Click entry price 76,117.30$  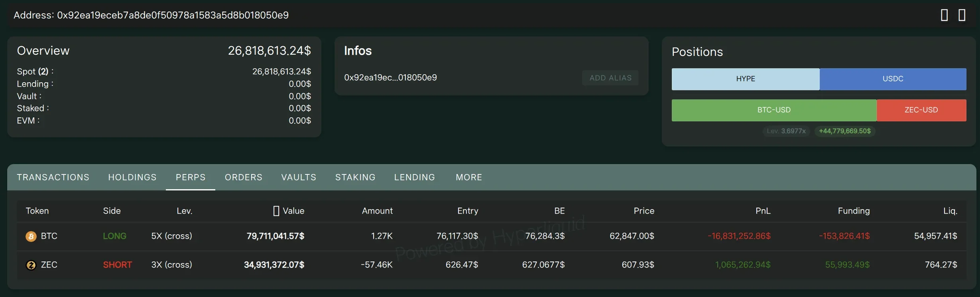click(x=457, y=236)
